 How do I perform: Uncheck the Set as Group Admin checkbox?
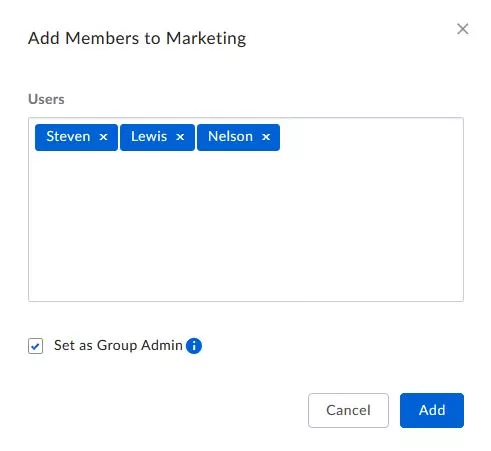tap(35, 346)
